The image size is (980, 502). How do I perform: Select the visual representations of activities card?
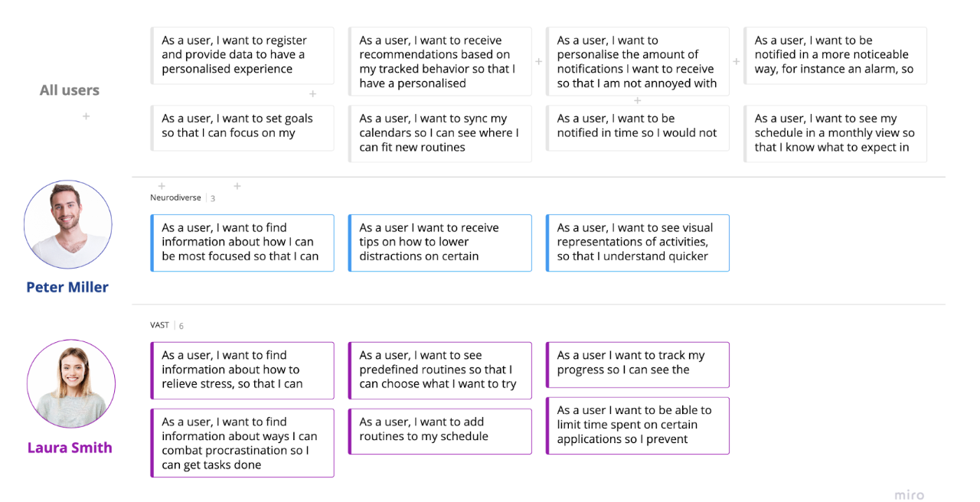[637, 242]
